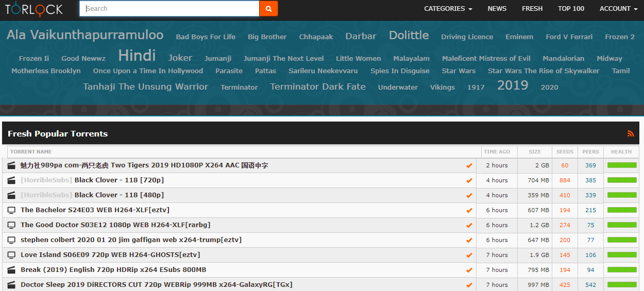Screen dimensions: 644x291
Task: Expand the ACCOUNT dropdown menu
Action: coord(618,9)
